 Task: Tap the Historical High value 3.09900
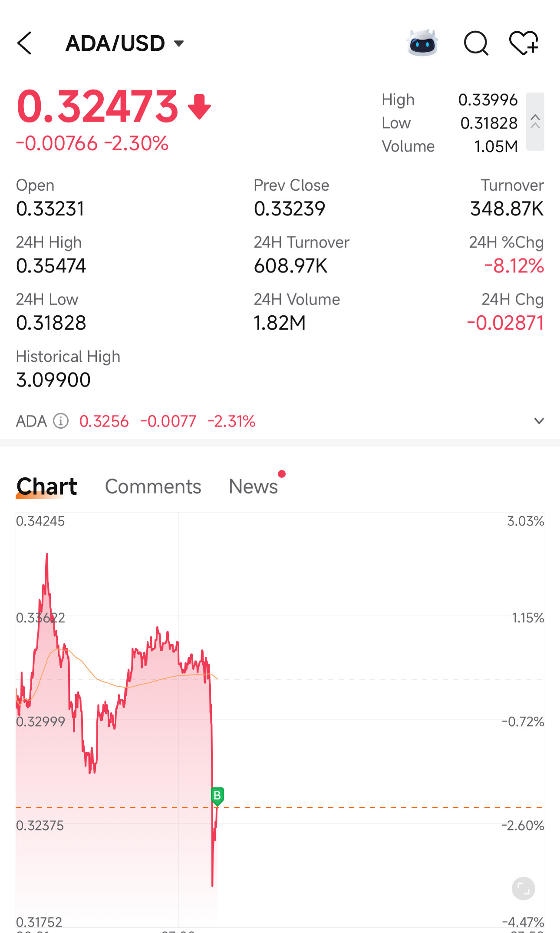coord(53,380)
